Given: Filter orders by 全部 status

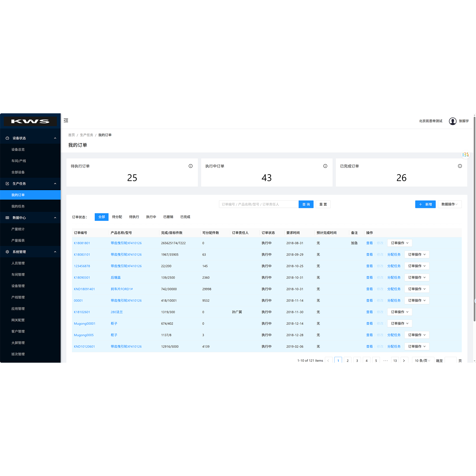Looking at the screenshot, I should point(102,217).
